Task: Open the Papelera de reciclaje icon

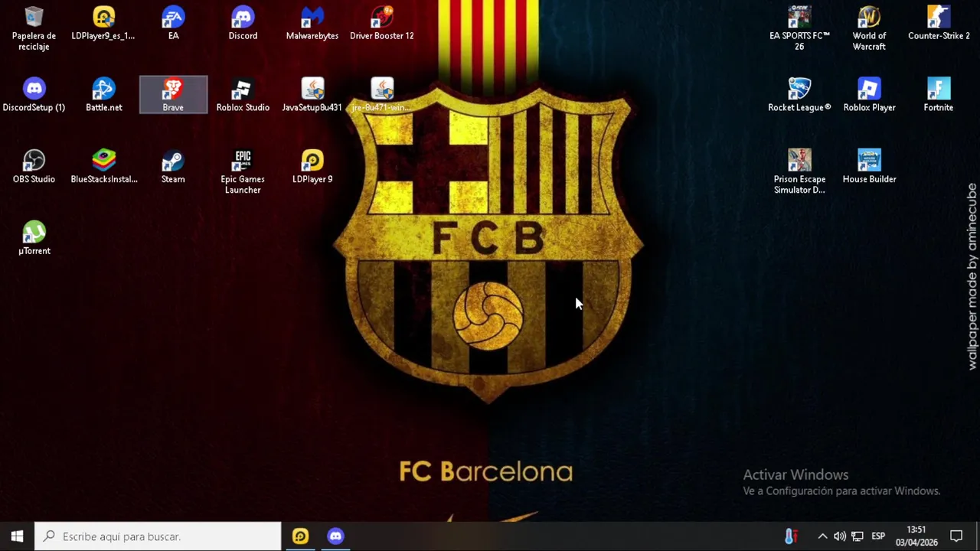Action: click(x=34, y=28)
